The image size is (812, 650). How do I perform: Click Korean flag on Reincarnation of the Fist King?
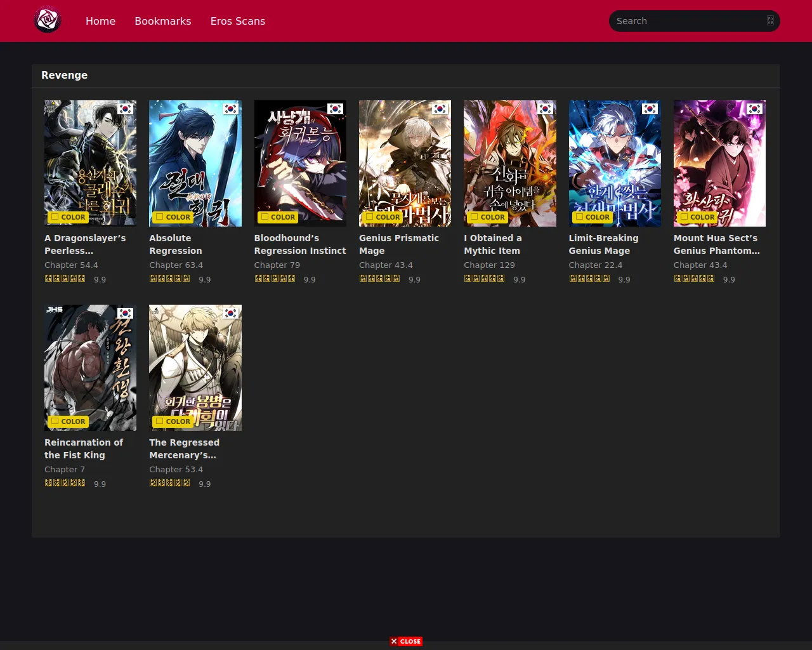[126, 314]
